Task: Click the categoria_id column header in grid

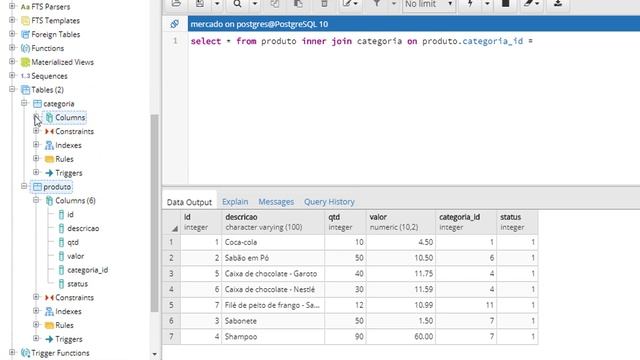Action: (466, 222)
